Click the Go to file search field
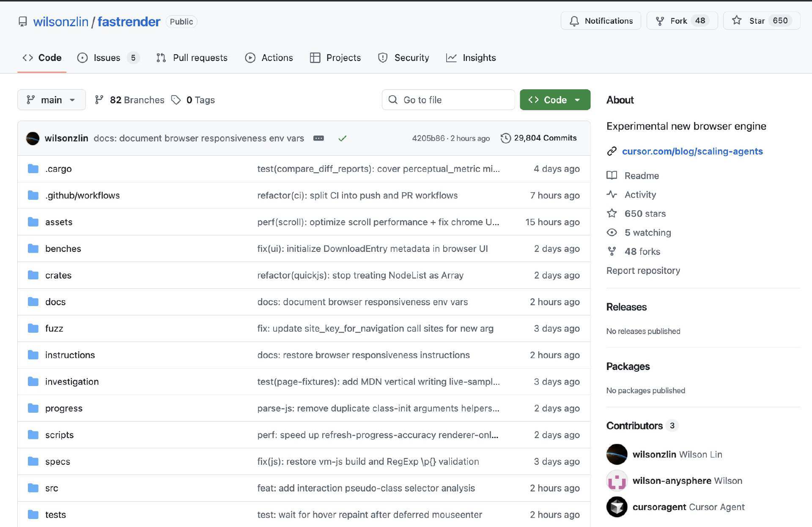The height and width of the screenshot is (527, 812). tap(448, 100)
